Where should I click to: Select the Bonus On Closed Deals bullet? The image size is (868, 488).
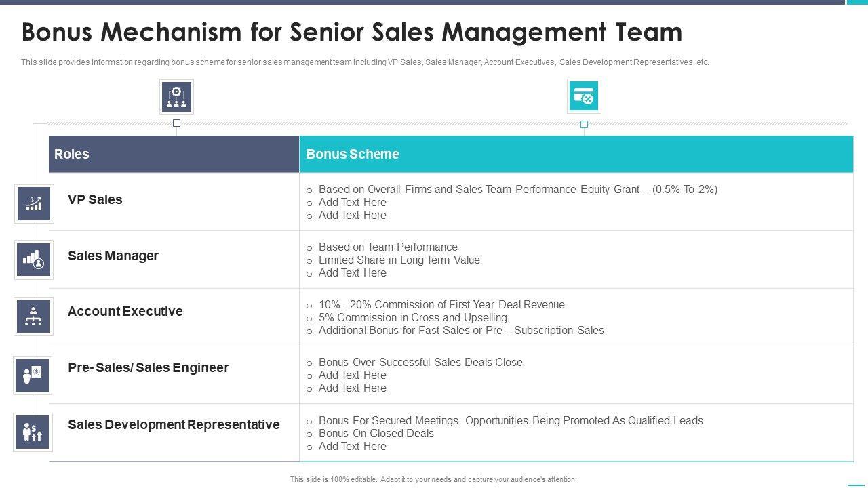coord(376,433)
